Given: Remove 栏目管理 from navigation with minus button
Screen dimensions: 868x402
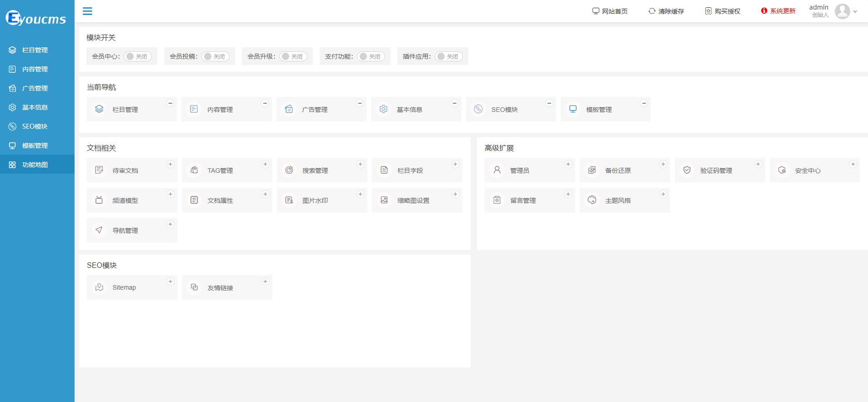Looking at the screenshot, I should pyautogui.click(x=170, y=103).
